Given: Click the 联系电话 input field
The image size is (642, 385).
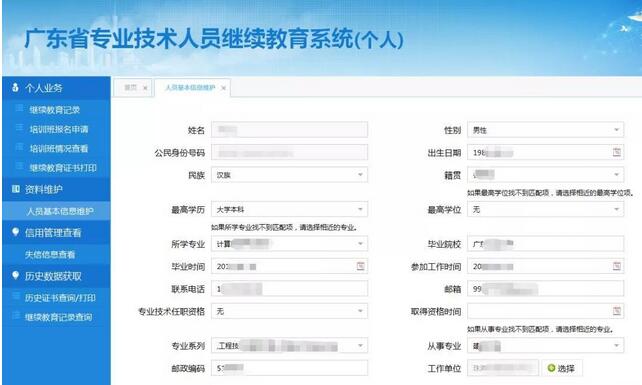Looking at the screenshot, I should [x=289, y=288].
